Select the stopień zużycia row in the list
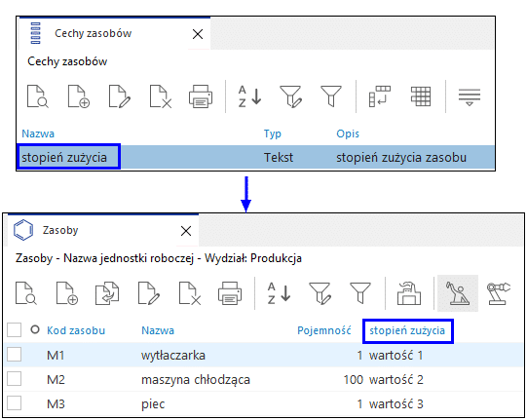The height and width of the screenshot is (420, 527). [255, 157]
